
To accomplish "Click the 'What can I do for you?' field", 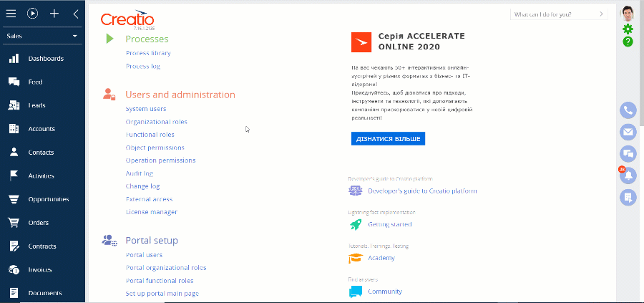I will pos(559,14).
